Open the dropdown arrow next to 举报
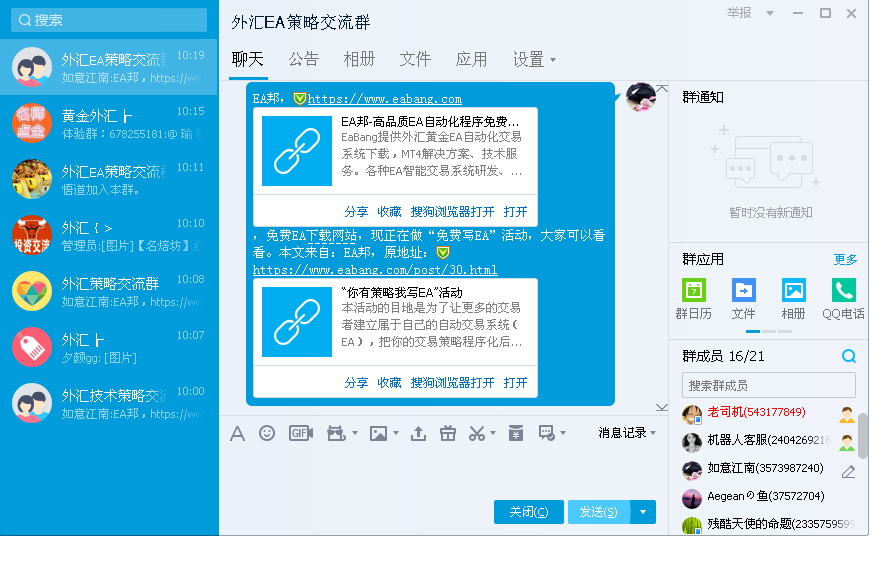890x576 pixels. (770, 13)
